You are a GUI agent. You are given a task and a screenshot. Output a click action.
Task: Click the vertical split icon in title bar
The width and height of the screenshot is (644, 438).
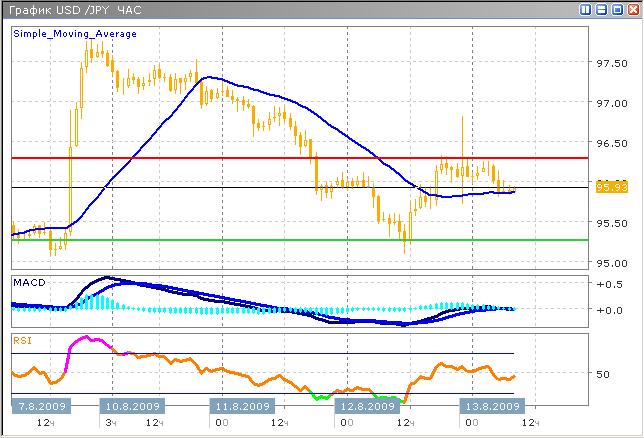point(586,9)
